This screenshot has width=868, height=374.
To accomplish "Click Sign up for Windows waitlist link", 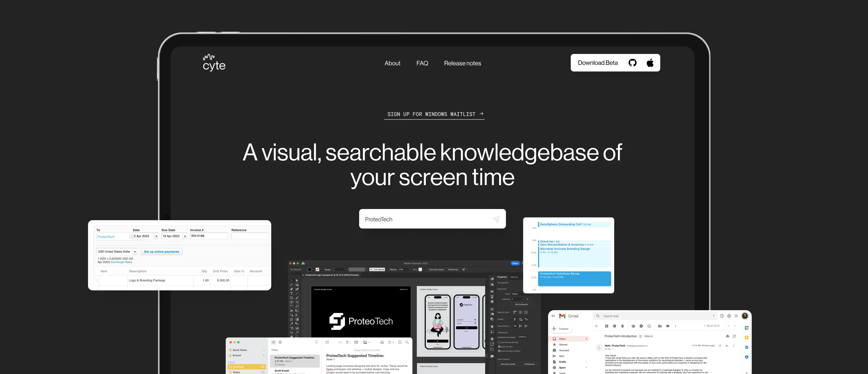I will coord(434,114).
